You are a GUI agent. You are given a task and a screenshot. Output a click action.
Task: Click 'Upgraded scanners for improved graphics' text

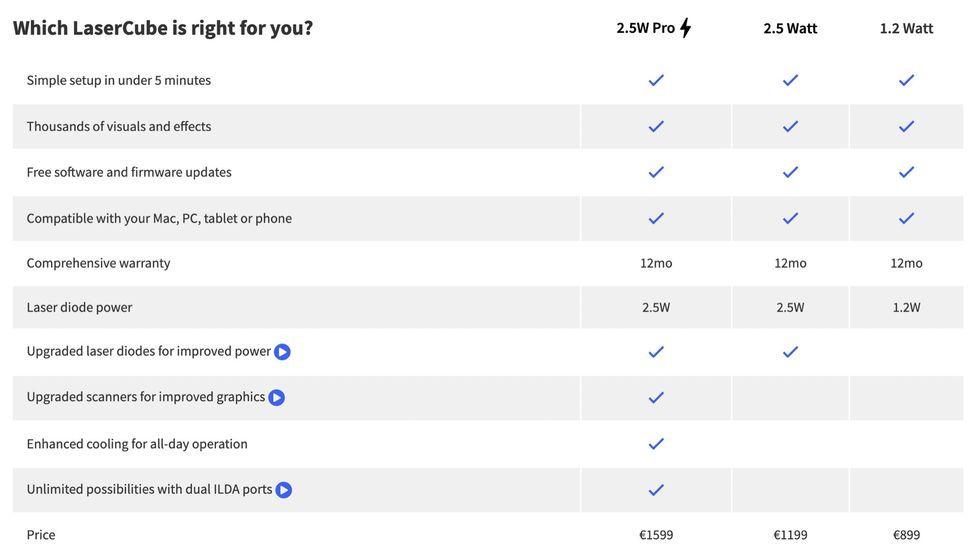[x=146, y=397]
